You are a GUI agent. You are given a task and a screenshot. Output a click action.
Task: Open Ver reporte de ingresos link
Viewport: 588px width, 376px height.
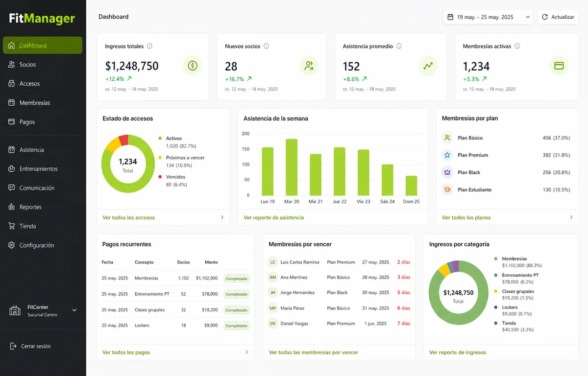coord(458,352)
